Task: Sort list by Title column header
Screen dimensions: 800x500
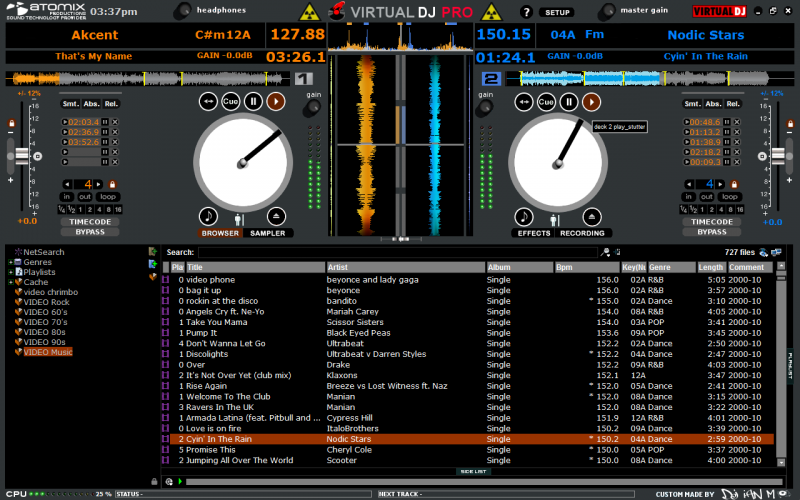Action: click(x=255, y=267)
